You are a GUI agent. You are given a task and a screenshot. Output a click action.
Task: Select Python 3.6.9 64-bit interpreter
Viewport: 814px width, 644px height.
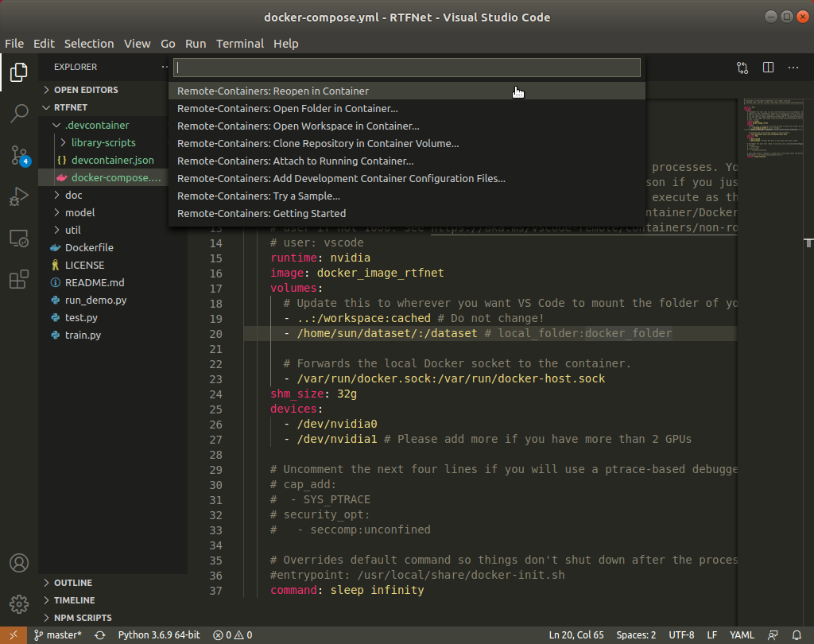pyautogui.click(x=159, y=635)
